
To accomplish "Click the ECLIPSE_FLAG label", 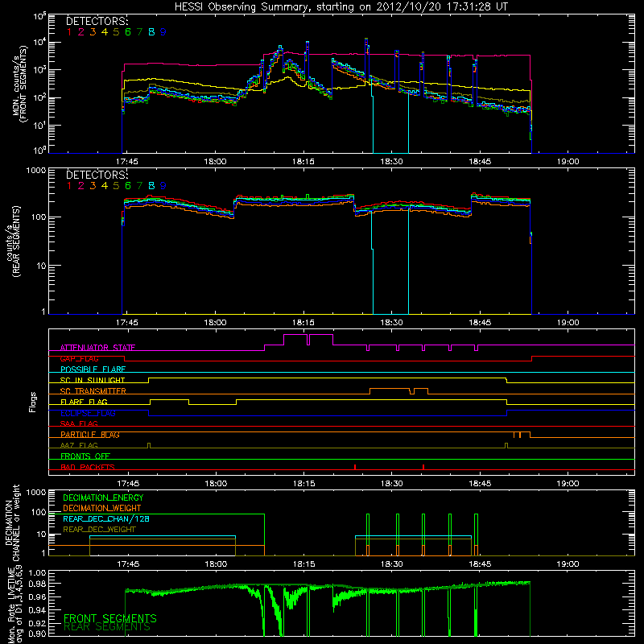I will click(x=88, y=413).
